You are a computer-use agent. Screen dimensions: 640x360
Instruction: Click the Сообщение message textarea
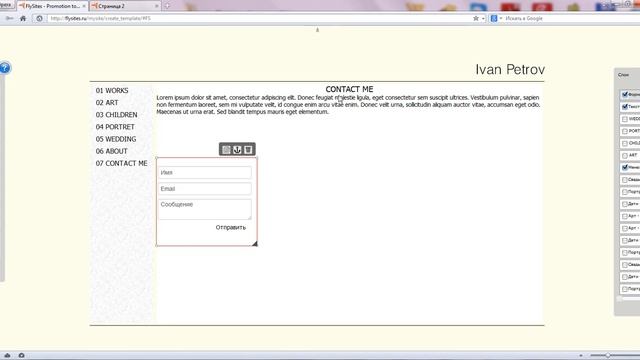(205, 209)
